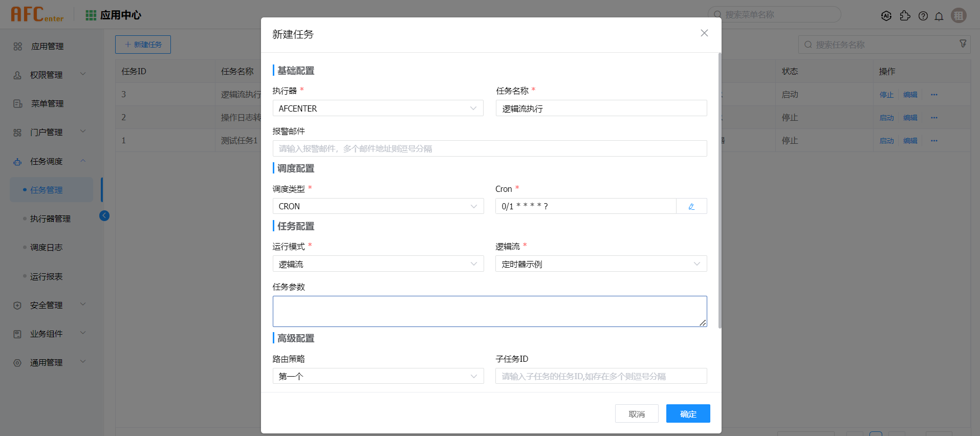The width and height of the screenshot is (980, 436).
Task: Click the 取消 cancel button
Action: click(637, 413)
